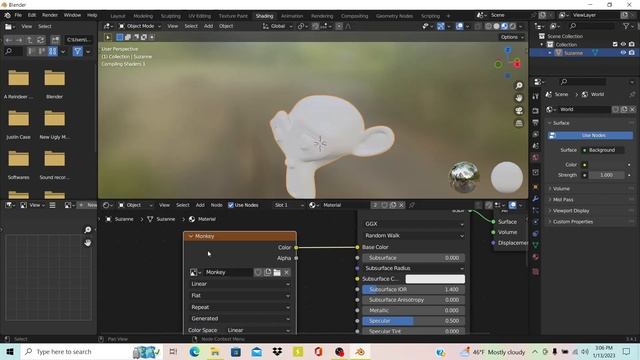This screenshot has width=640, height=360.
Task: Open the Repeat extension dropdown in Monkey node
Action: (x=240, y=307)
